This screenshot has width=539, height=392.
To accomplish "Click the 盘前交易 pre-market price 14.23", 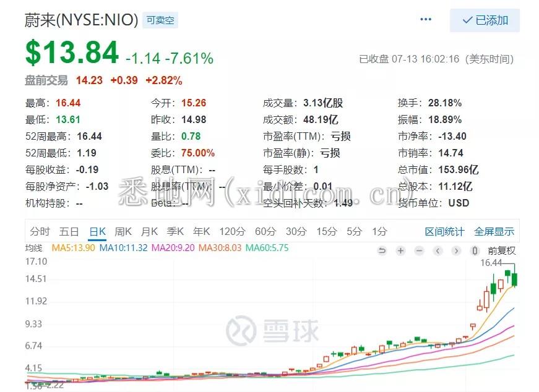I will click(89, 80).
